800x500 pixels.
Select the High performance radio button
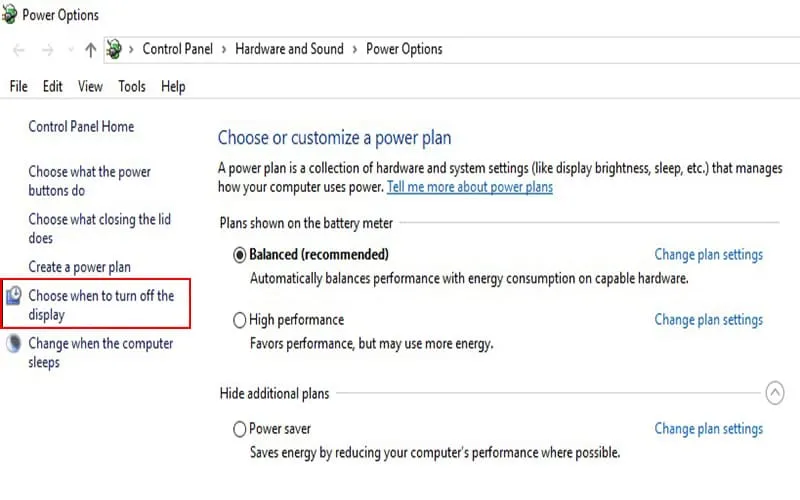click(239, 321)
